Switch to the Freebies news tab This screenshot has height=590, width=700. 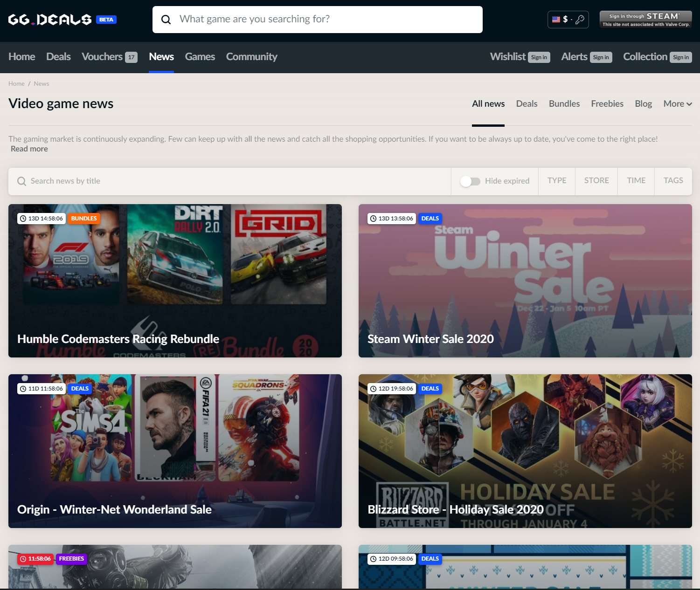point(607,104)
